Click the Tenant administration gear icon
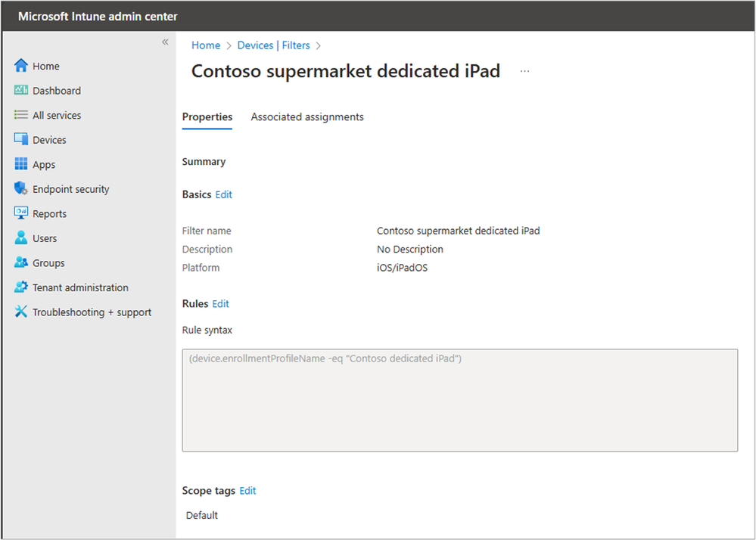This screenshot has height=540, width=756. coord(21,287)
